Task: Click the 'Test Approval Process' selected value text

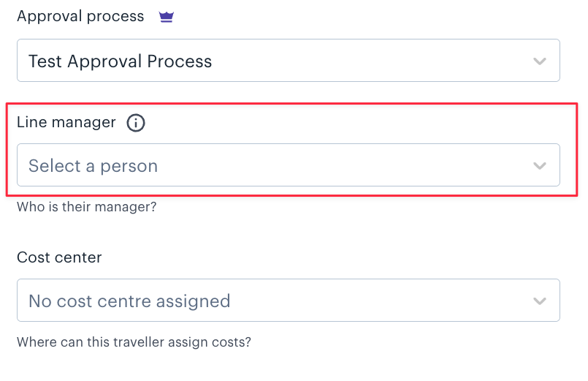Action: pos(121,61)
